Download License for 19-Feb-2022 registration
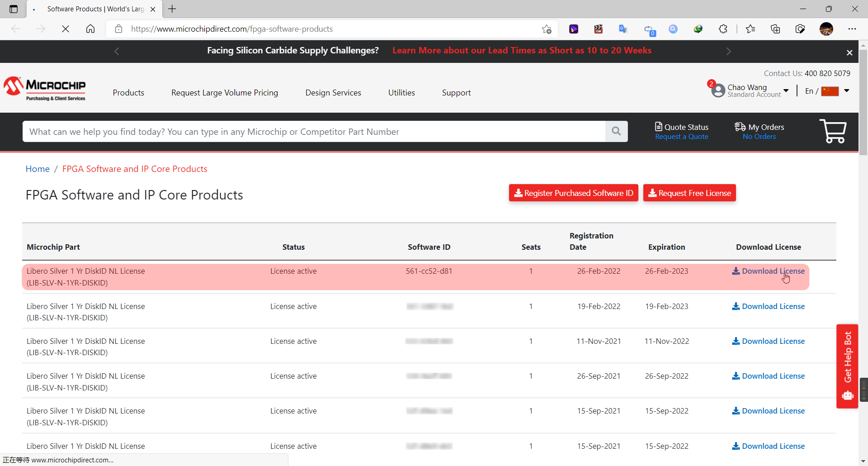The image size is (868, 466). coord(769,306)
